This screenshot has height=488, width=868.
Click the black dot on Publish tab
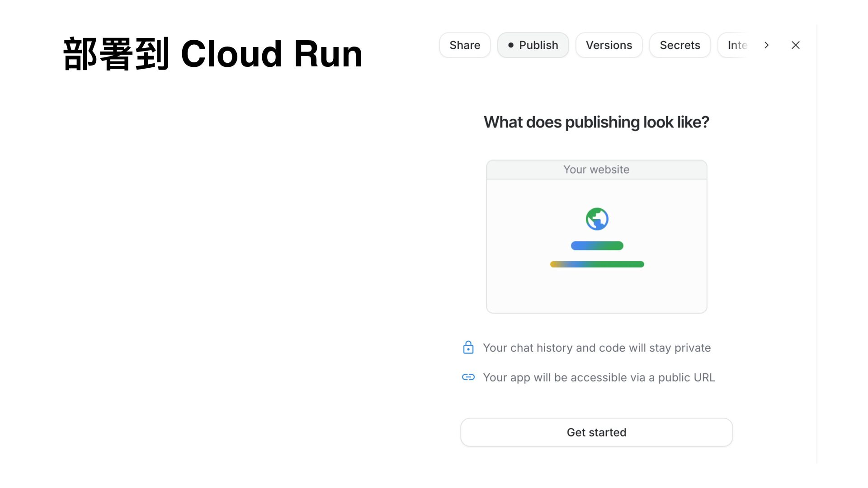point(511,45)
